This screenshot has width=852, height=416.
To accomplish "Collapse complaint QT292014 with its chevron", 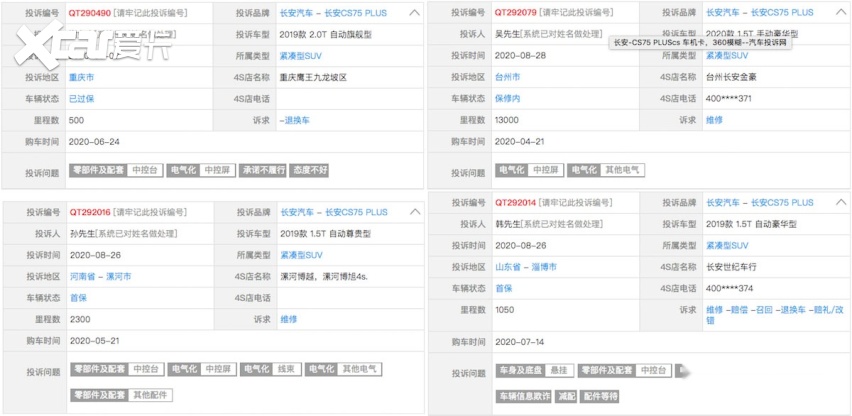I will [841, 202].
